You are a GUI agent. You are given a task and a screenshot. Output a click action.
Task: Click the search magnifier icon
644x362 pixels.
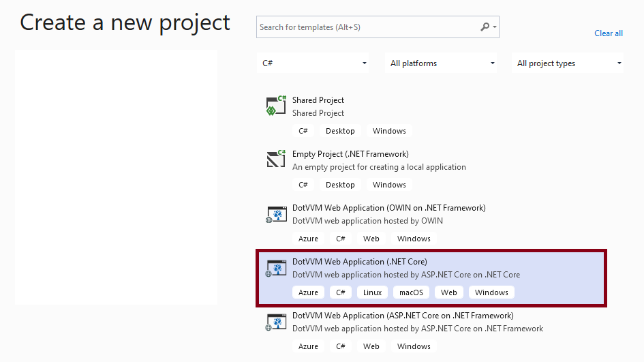pos(485,27)
